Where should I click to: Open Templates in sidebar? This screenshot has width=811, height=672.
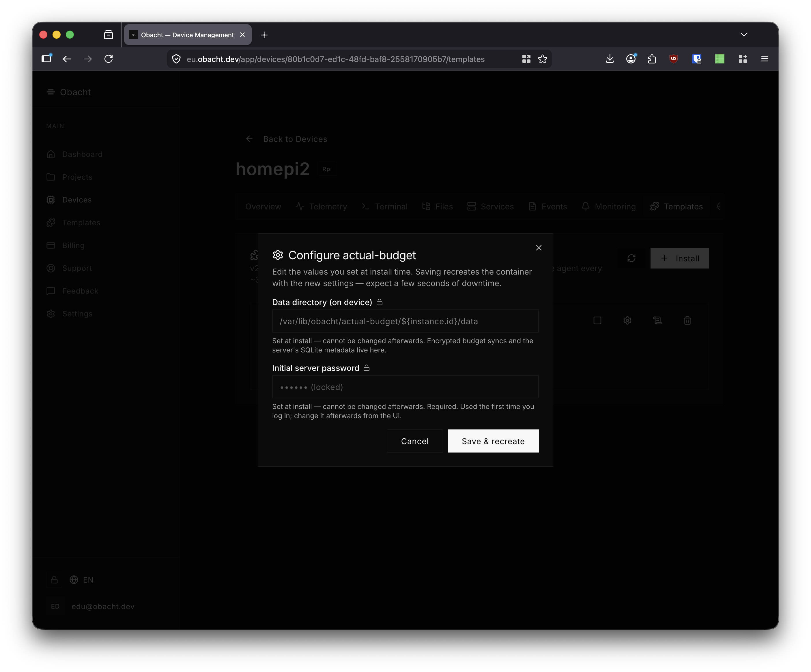[73, 222]
